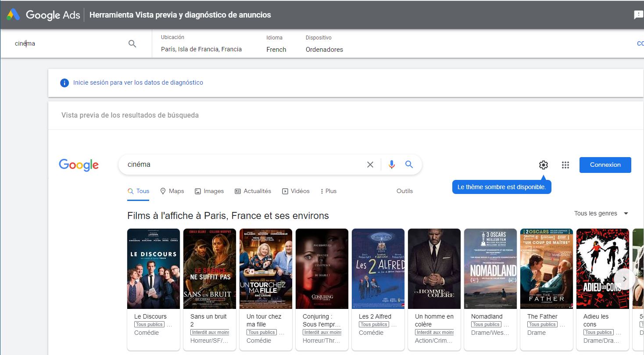Click the Inicie sesión para ver los datos link
Screen dimensions: 644x355
point(138,82)
